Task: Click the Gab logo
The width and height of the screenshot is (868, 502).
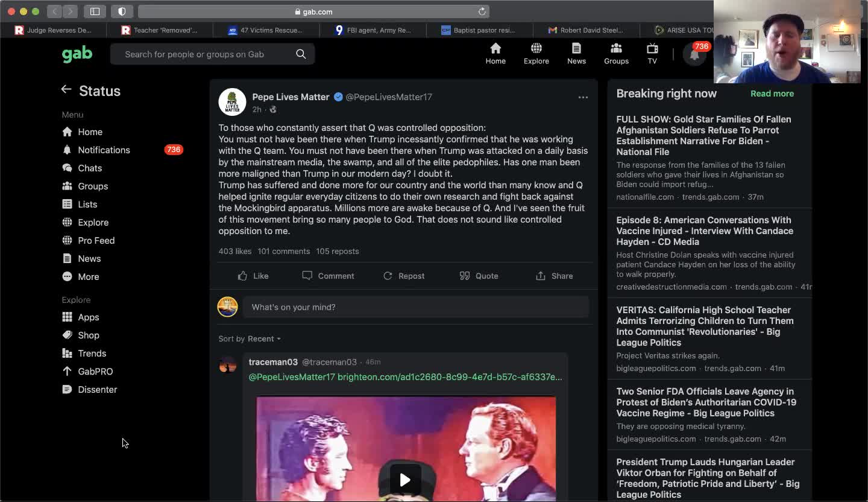Action: coord(77,54)
